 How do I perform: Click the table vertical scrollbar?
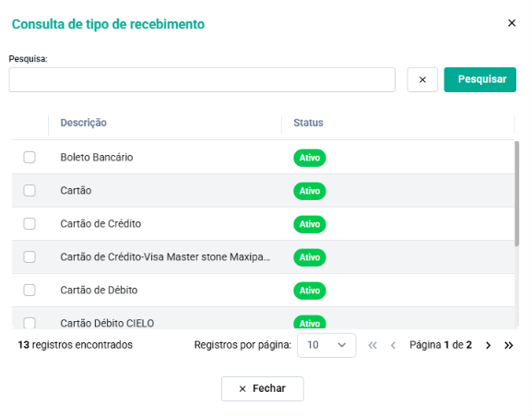(516, 194)
